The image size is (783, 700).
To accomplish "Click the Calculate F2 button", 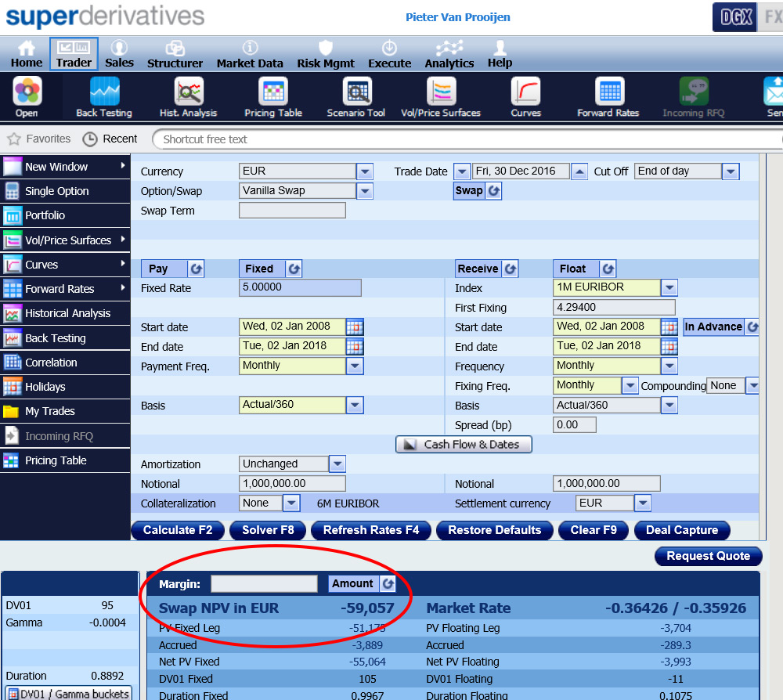I will 178,530.
